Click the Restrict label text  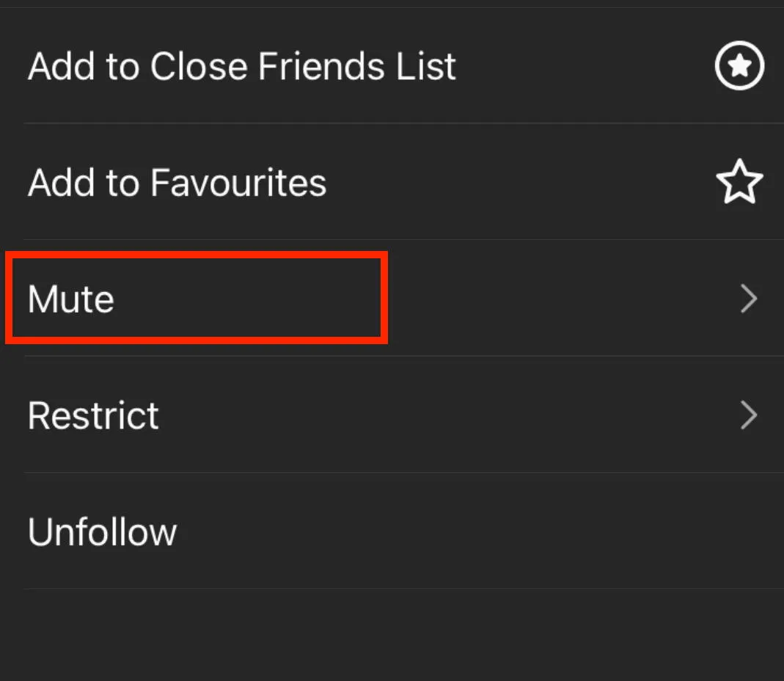coord(93,415)
